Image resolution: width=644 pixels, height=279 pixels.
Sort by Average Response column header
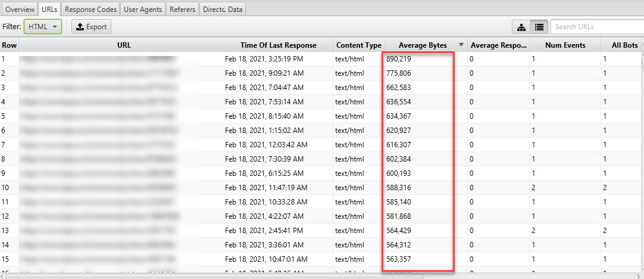point(498,45)
